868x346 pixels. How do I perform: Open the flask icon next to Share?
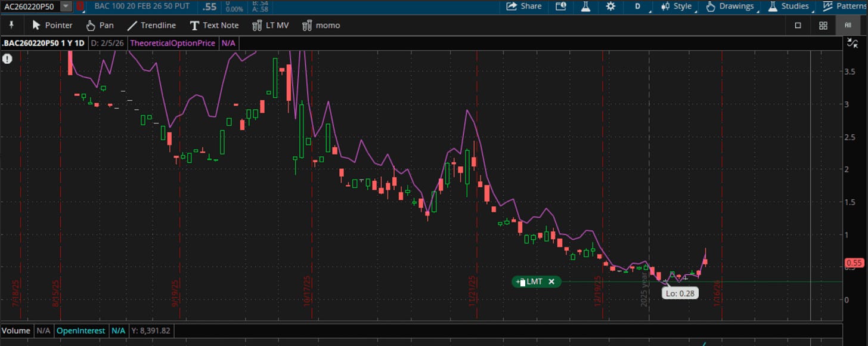point(585,6)
